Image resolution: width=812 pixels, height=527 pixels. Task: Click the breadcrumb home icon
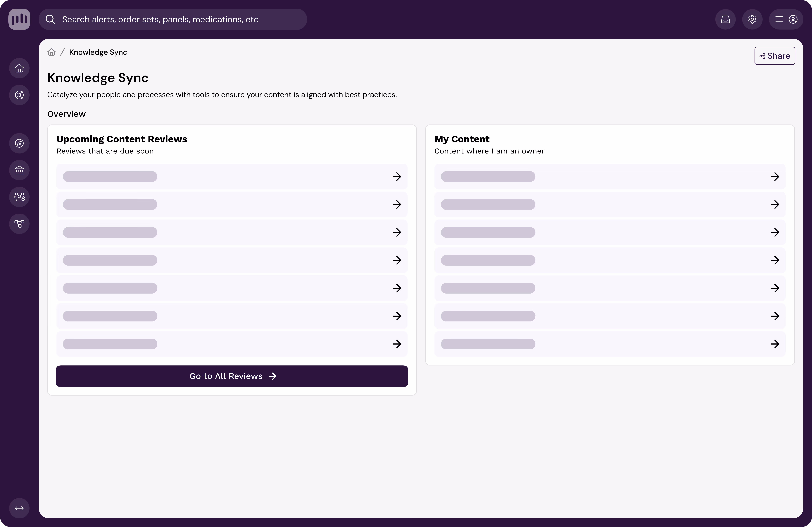(52, 52)
